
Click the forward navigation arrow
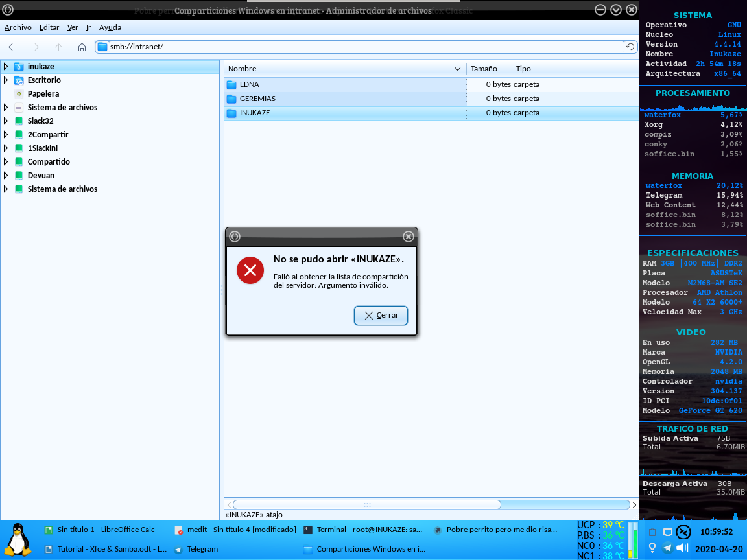pyautogui.click(x=35, y=47)
